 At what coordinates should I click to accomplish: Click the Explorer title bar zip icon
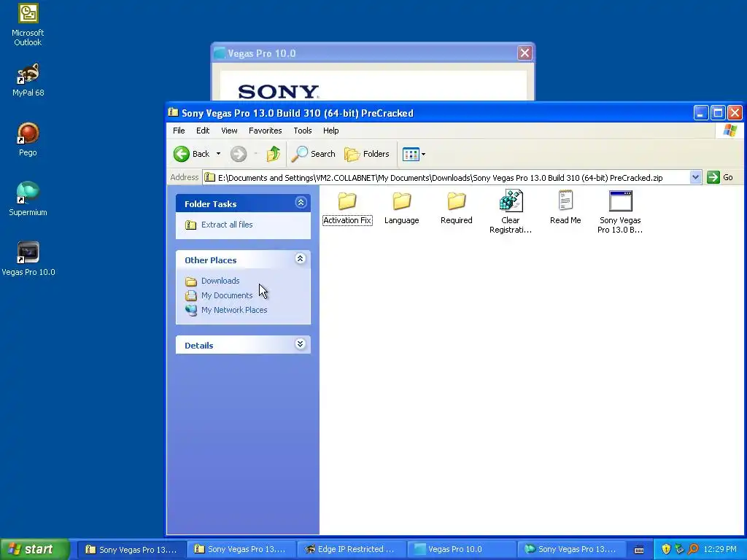[x=174, y=113]
